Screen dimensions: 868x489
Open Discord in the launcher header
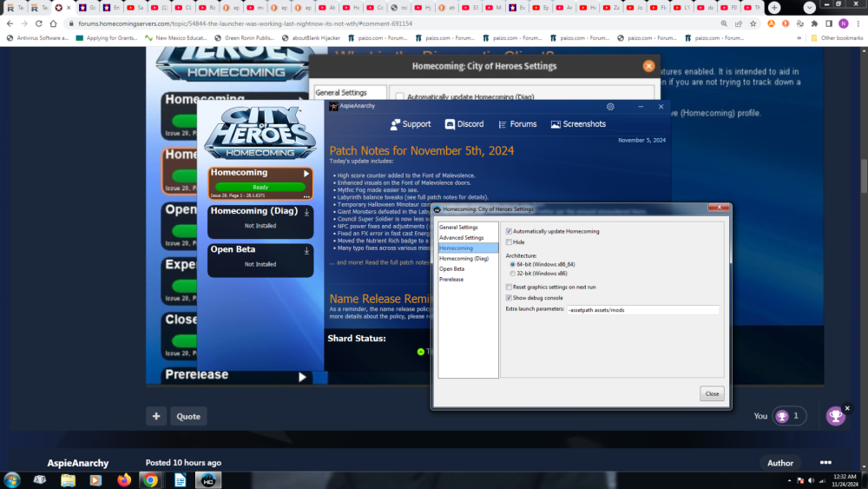[x=464, y=124]
